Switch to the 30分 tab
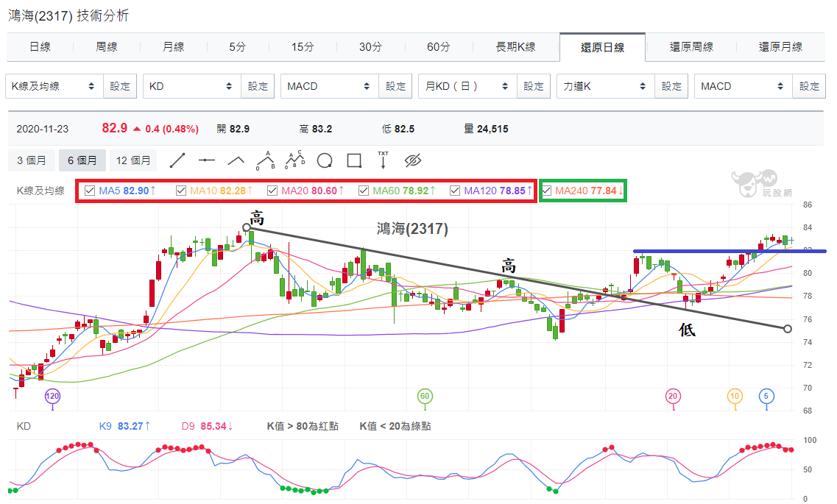Viewport: 837px width, 504px height. coord(370,47)
